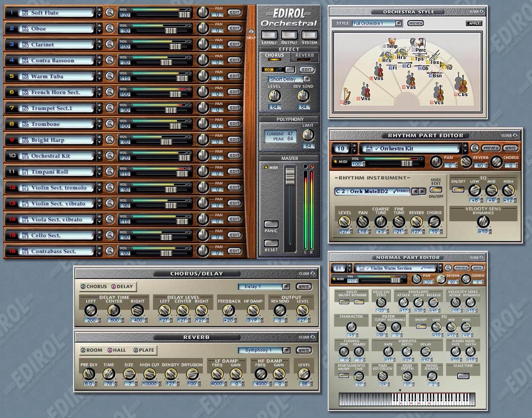
Task: Click Soft Flute instrument name field
Action: click(56, 13)
